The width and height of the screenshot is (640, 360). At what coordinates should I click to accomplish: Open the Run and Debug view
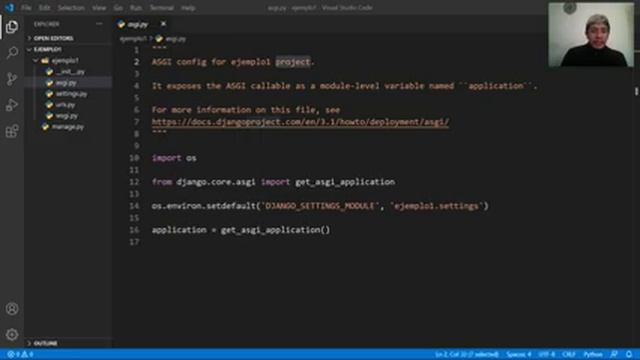coord(12,105)
